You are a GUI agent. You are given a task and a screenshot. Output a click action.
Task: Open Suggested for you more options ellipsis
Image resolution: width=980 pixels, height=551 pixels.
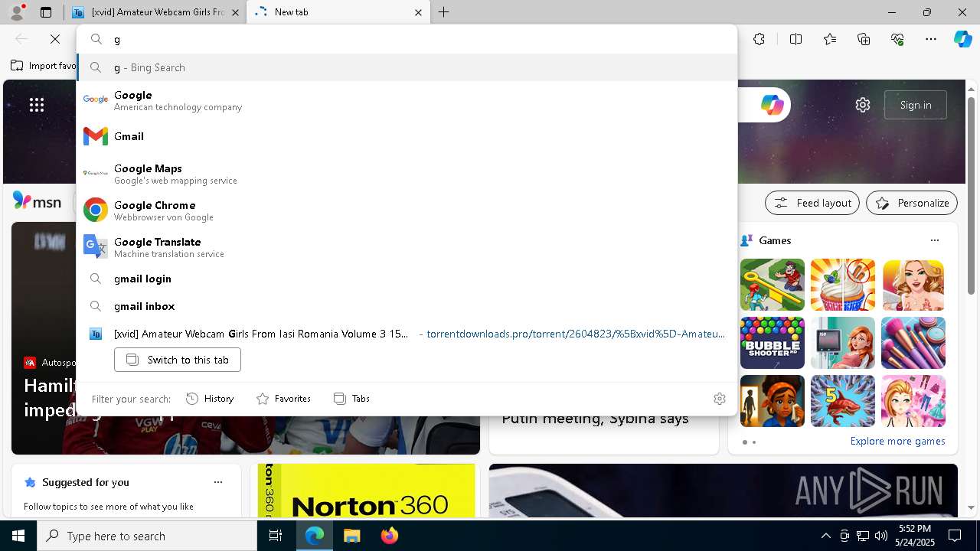coord(218,482)
